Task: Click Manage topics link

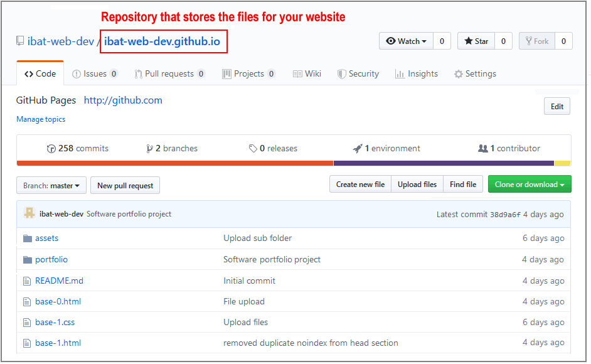Action: tap(41, 119)
